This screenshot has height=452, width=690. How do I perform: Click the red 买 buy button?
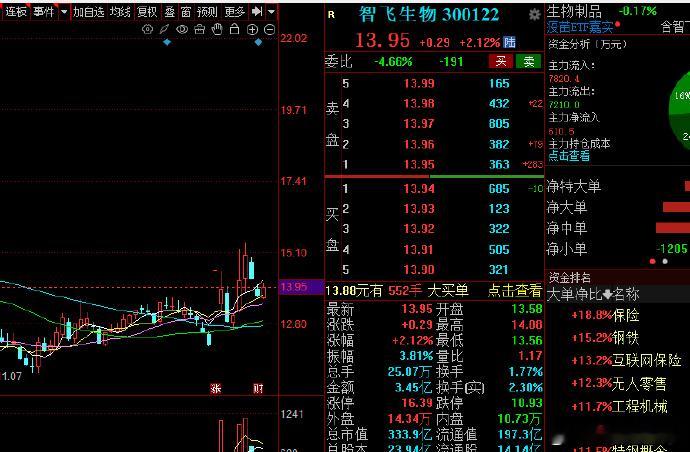pyautogui.click(x=501, y=62)
